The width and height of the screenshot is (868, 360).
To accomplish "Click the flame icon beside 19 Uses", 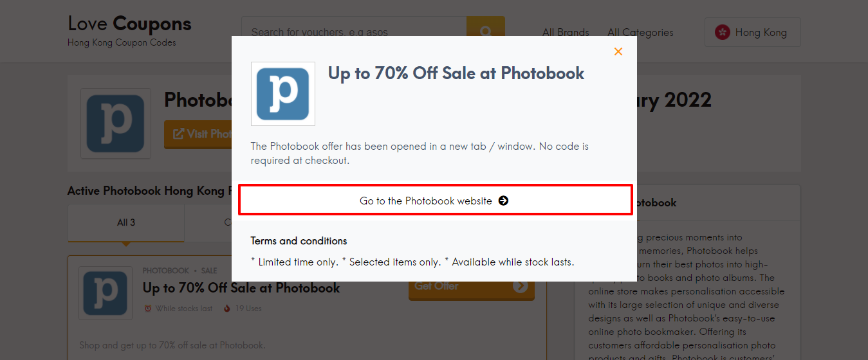I will [226, 309].
